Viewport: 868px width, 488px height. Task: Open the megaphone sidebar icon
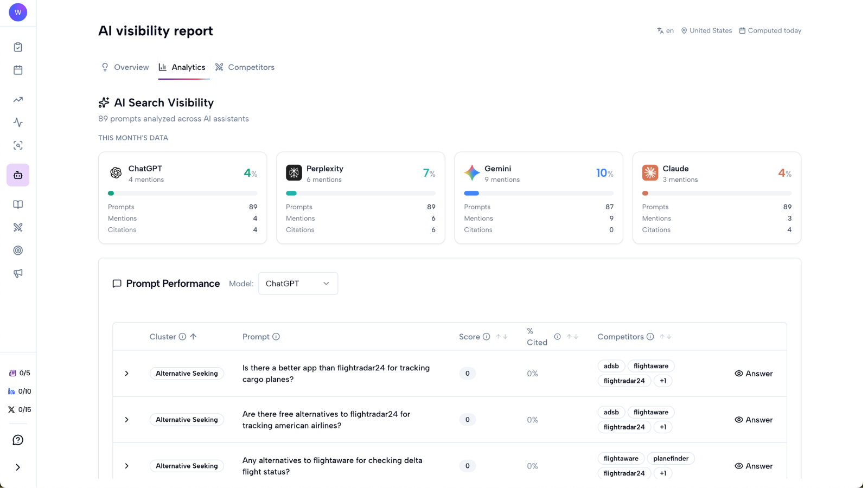18,273
